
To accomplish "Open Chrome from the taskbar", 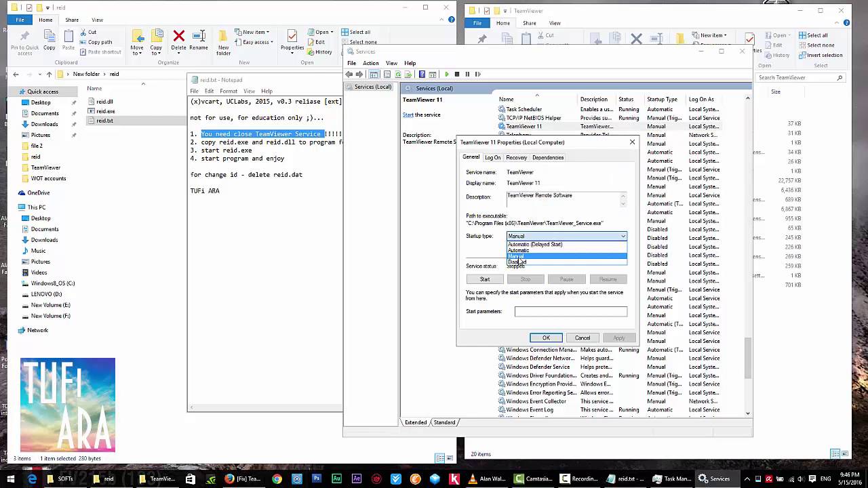I will [277, 479].
